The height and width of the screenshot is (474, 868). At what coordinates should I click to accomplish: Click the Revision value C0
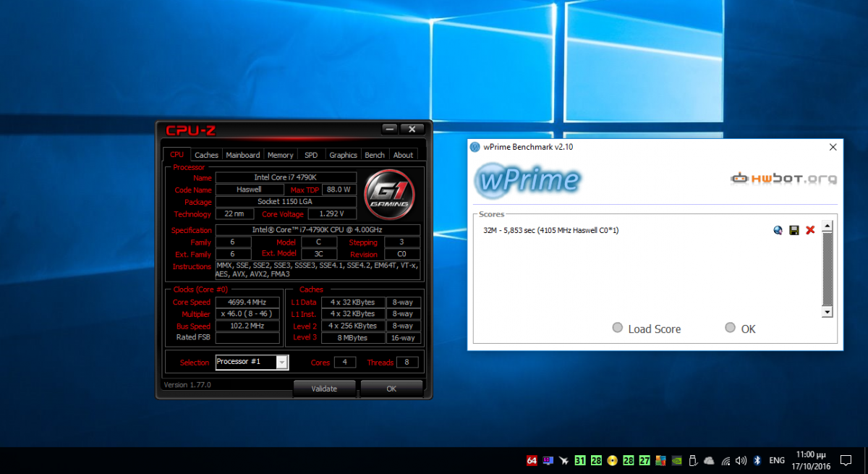pos(402,254)
